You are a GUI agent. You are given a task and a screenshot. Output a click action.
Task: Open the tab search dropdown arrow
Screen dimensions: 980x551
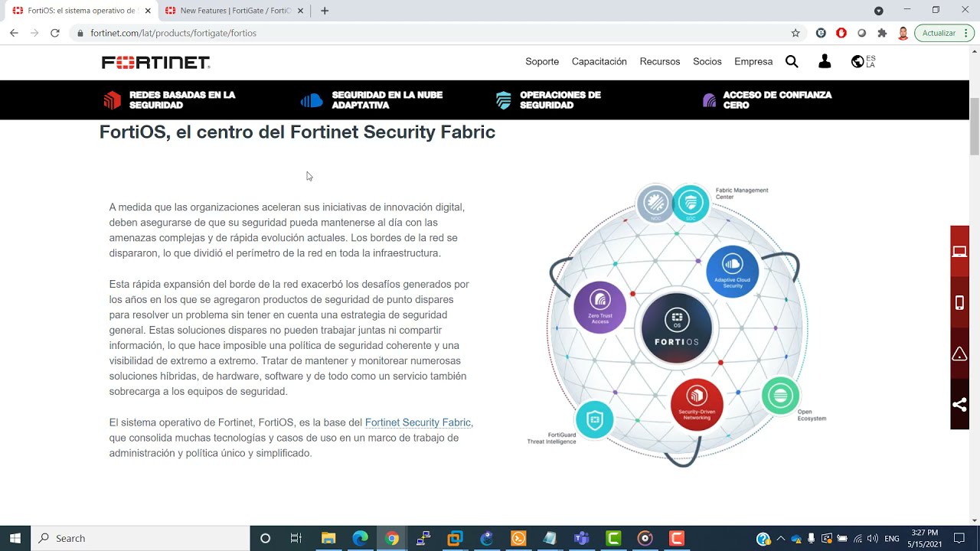pyautogui.click(x=878, y=11)
